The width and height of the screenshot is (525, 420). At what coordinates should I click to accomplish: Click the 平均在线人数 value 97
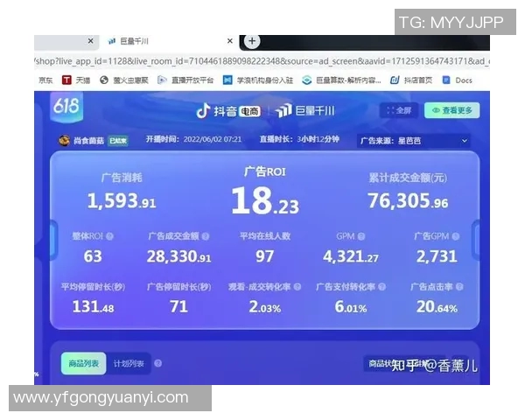point(265,256)
